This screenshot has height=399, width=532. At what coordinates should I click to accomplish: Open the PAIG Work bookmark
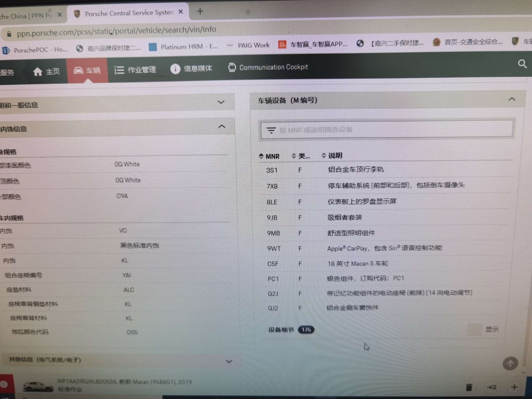(x=249, y=45)
